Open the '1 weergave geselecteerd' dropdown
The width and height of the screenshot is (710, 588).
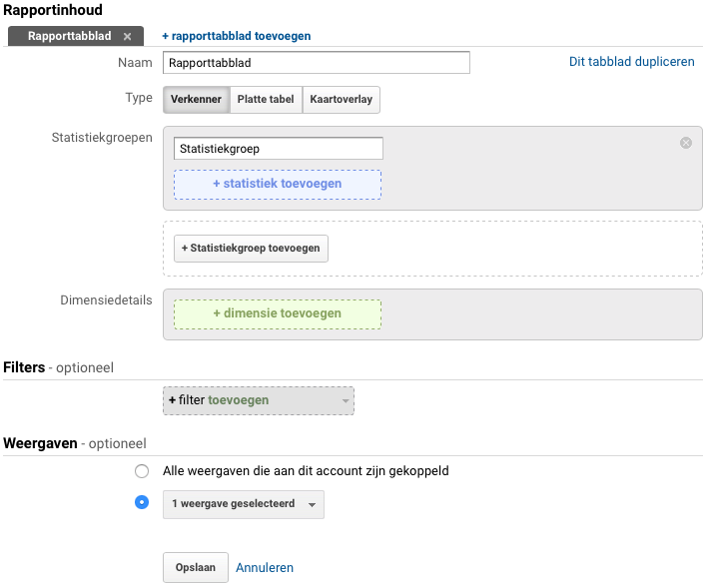(x=244, y=504)
